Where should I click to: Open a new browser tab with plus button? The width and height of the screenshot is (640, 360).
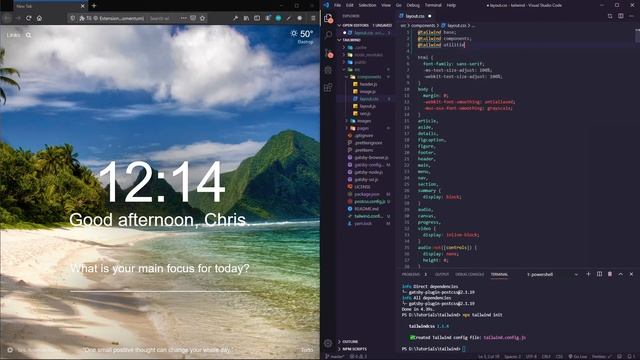pos(94,6)
